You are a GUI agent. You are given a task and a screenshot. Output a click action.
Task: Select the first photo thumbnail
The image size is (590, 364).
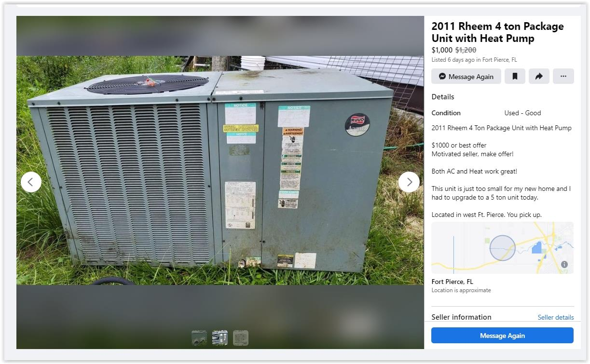(199, 337)
